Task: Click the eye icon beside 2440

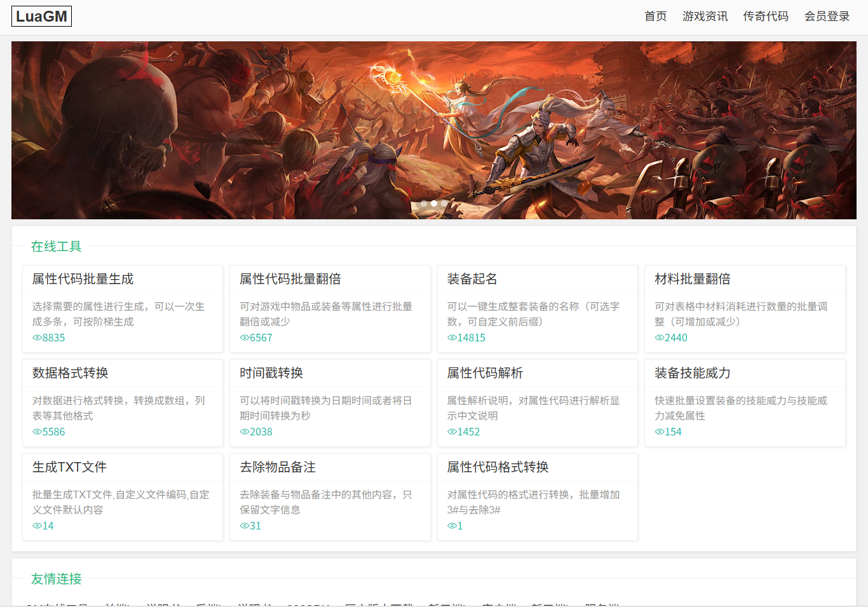Action: [659, 338]
